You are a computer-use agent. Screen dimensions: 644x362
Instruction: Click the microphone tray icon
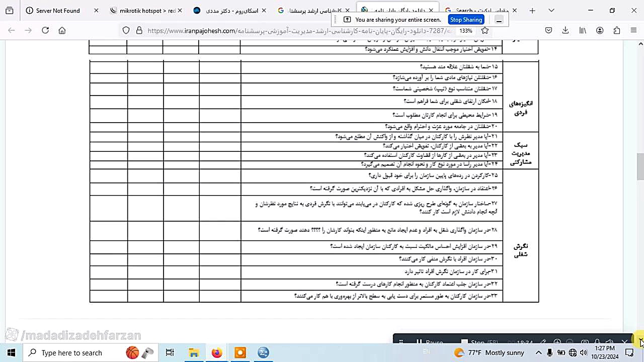550,353
